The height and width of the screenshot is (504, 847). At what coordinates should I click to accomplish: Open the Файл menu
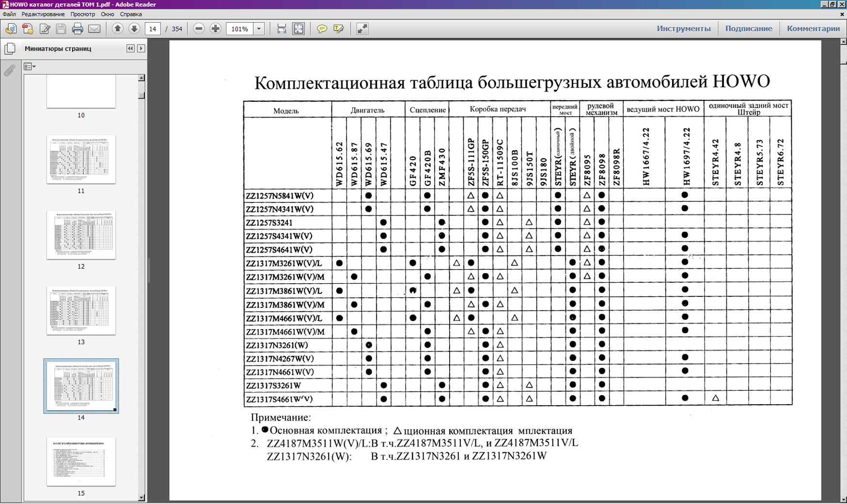coord(9,15)
